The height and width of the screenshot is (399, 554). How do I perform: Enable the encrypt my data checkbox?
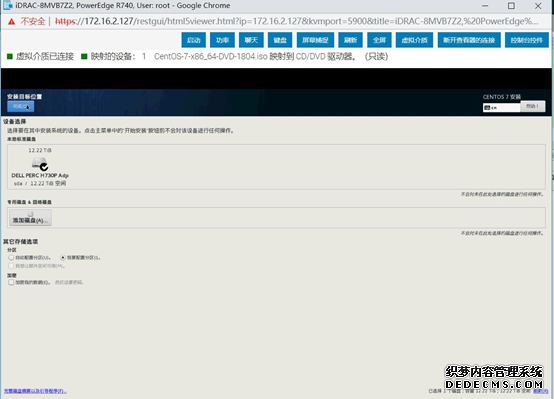click(x=11, y=282)
